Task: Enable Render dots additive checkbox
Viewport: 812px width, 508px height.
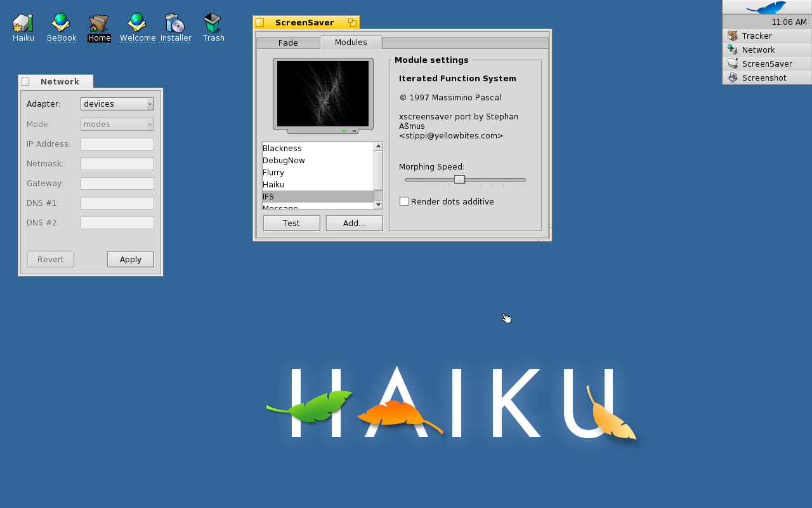Action: [x=404, y=201]
